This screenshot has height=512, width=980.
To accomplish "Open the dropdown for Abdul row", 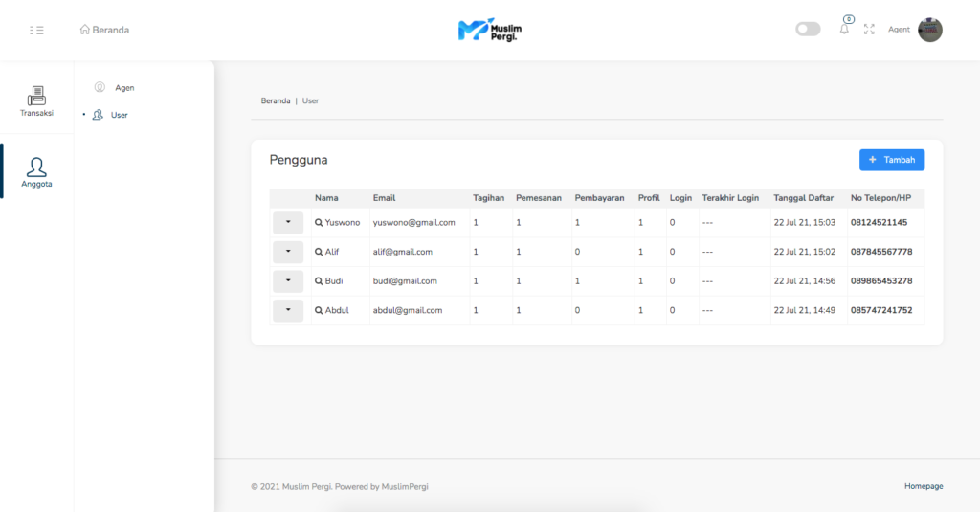I will (x=288, y=311).
